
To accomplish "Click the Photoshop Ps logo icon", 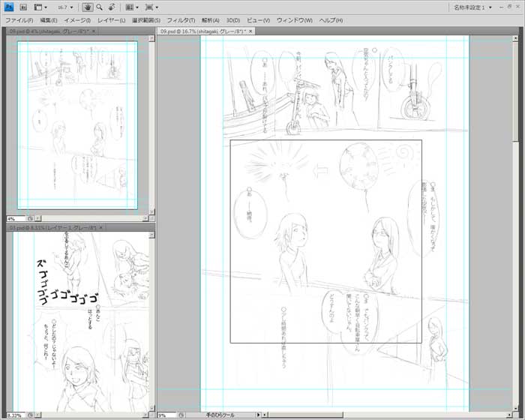I will click(9, 7).
